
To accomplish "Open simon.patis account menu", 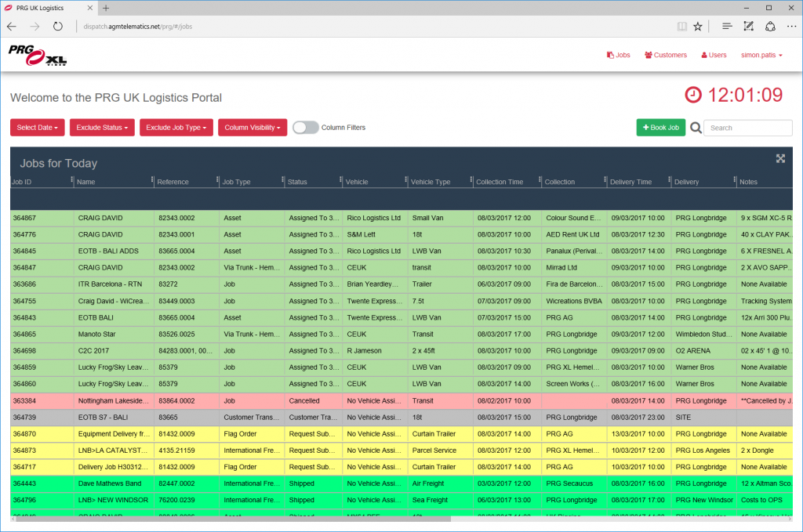I will tap(761, 55).
